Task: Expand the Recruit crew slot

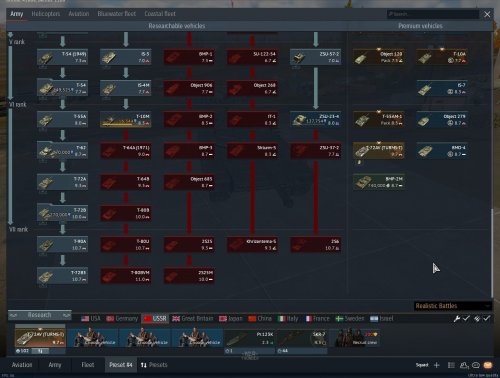Action: 356,337
